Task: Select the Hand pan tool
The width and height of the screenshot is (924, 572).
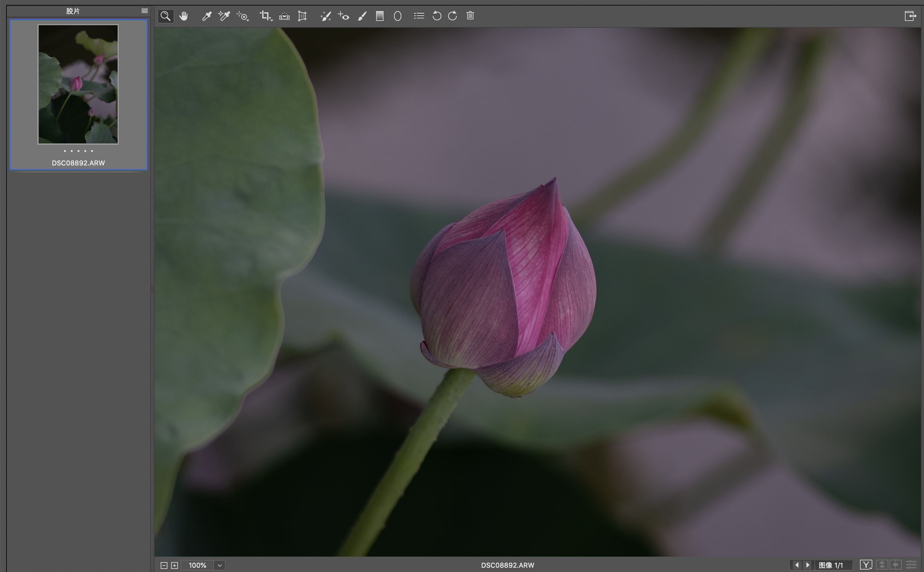Action: pos(183,16)
